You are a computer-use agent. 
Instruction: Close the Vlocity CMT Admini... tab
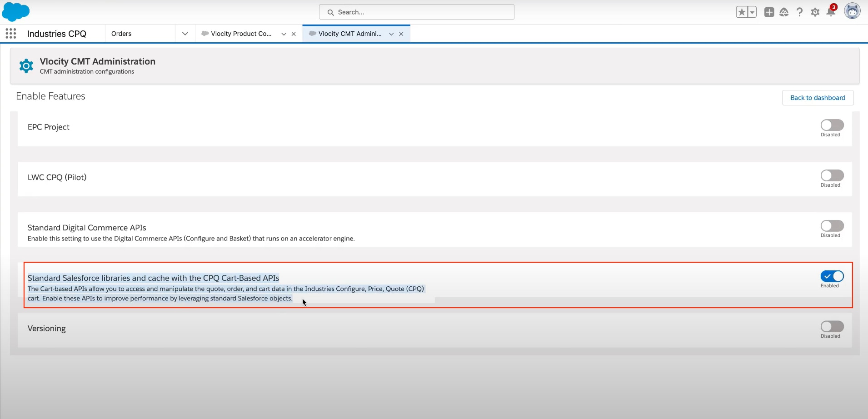tap(401, 34)
